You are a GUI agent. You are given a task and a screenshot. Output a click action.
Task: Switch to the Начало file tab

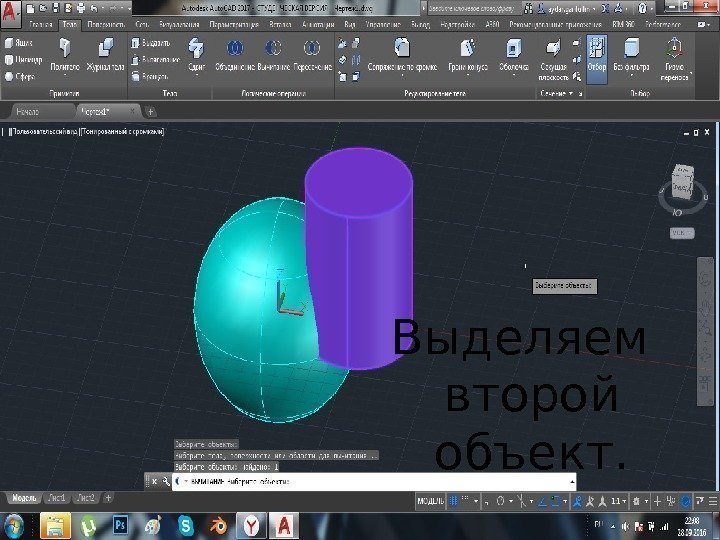point(28,112)
